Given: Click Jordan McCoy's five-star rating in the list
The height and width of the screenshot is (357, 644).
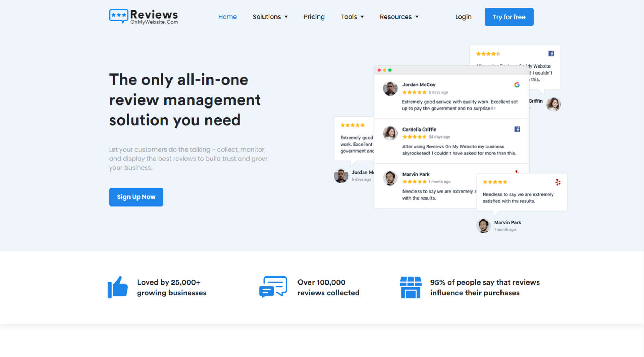Looking at the screenshot, I should (414, 92).
